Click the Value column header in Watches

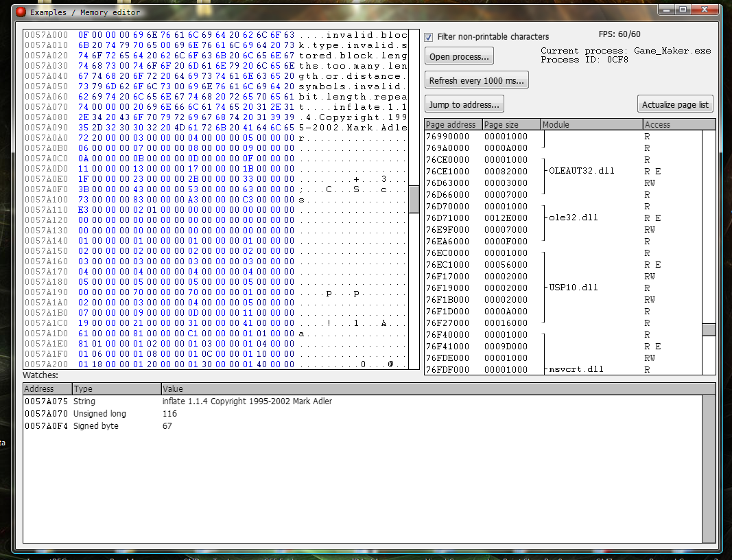[x=431, y=388]
